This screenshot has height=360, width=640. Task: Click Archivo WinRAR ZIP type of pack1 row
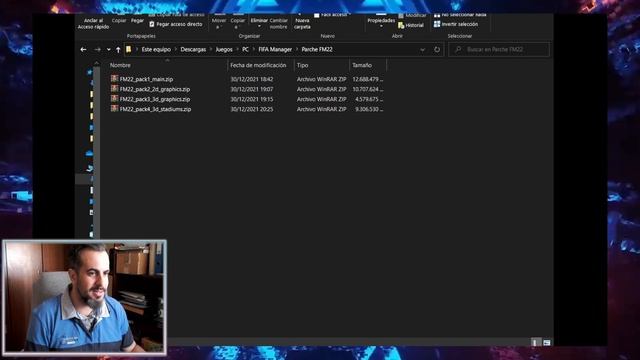tap(322, 79)
